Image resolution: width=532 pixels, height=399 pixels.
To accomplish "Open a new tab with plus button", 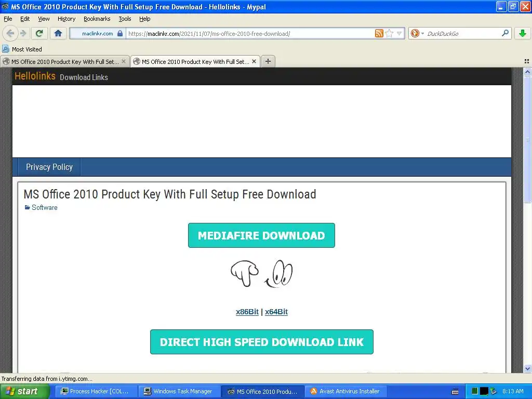I will 268,61.
